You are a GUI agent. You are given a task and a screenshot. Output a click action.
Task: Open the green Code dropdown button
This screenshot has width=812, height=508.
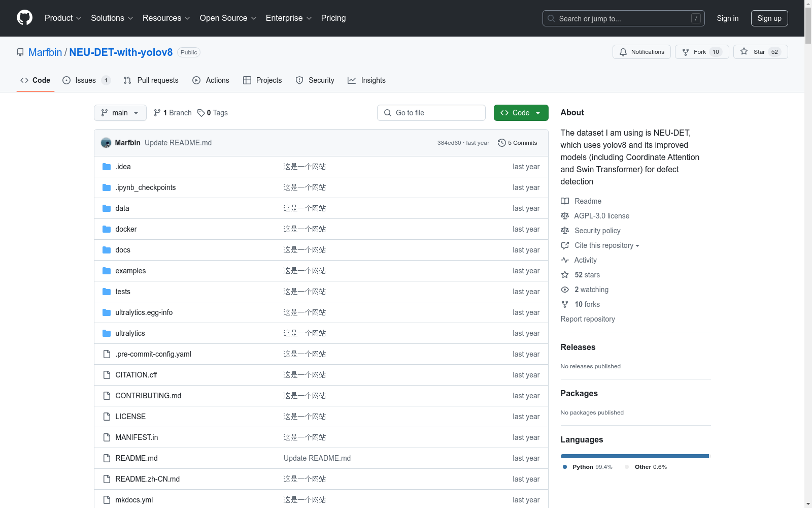point(521,113)
